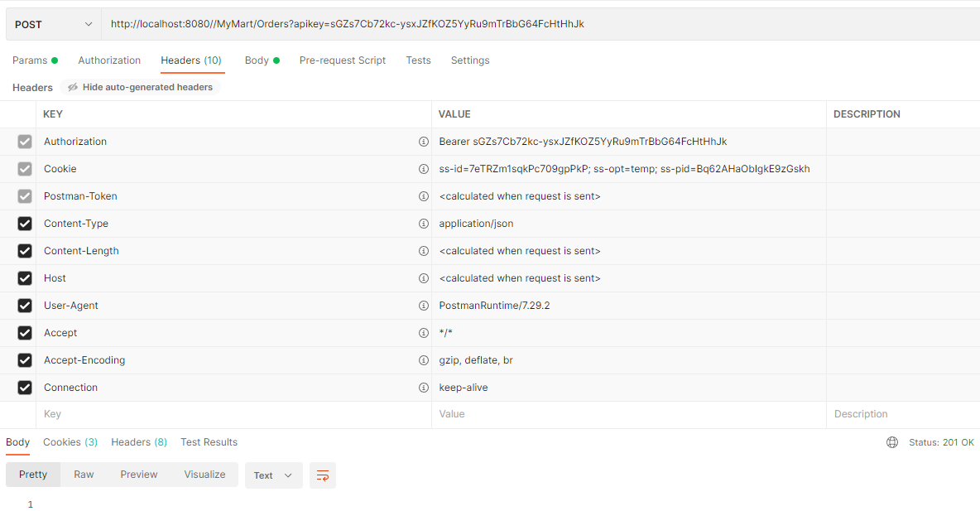
Task: Click info icon beside Cookie header
Action: 424,169
